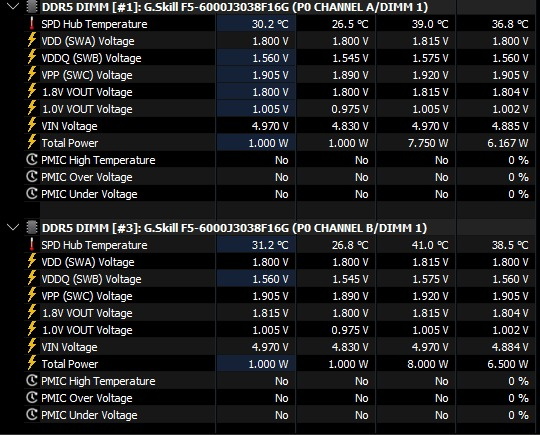
Task: Click DIMM #3 maximum VPP value 1.920 V
Action: coord(430,296)
